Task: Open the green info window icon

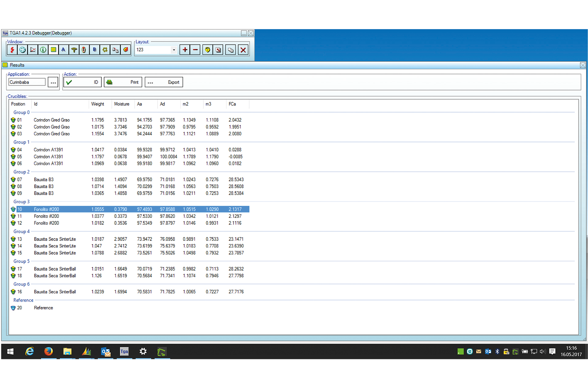Action: tap(43, 50)
